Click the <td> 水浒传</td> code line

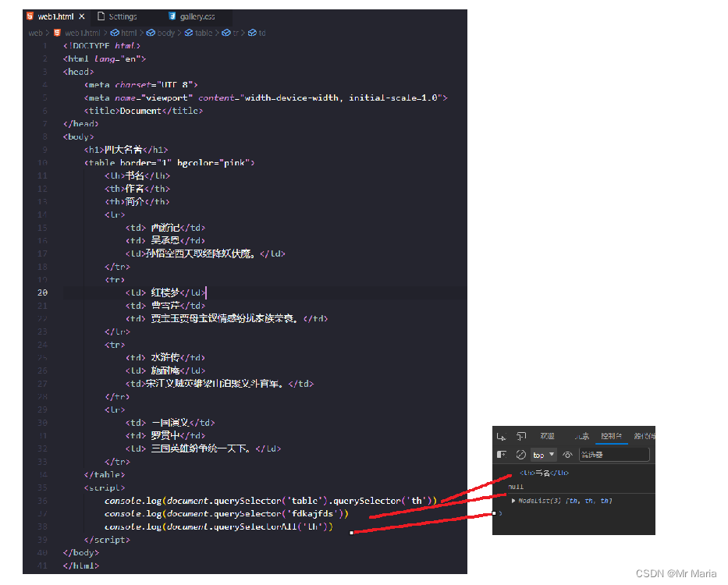pyautogui.click(x=165, y=357)
